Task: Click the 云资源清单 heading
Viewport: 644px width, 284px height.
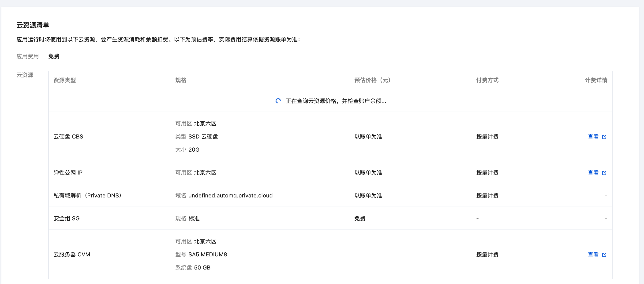Action: pyautogui.click(x=33, y=25)
